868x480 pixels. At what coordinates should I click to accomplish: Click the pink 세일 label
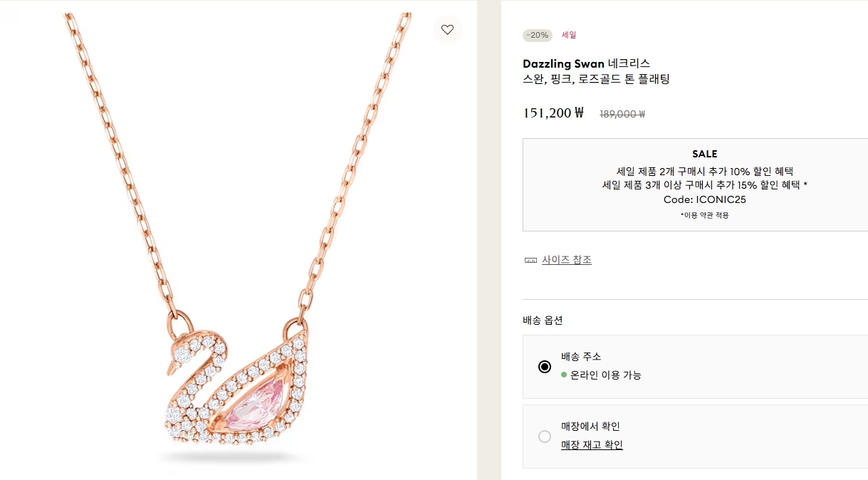tap(569, 35)
